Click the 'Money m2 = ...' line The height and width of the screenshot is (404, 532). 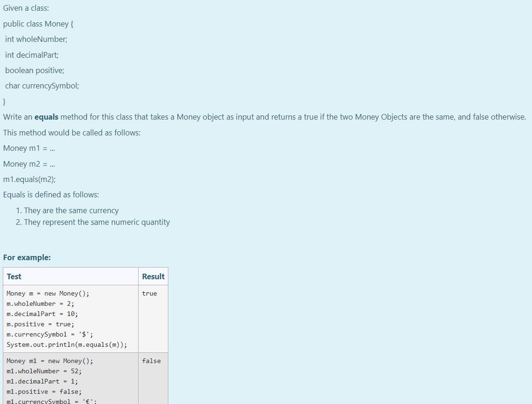[29, 164]
